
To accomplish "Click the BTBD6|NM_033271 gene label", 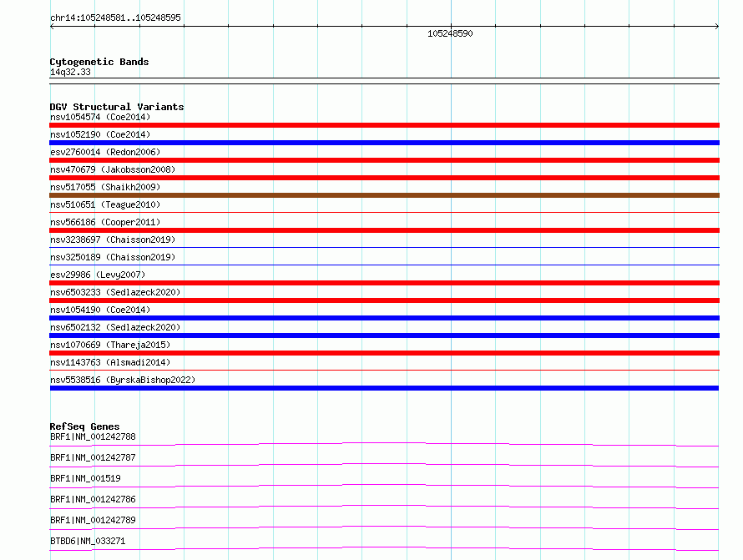I will (x=88, y=541).
